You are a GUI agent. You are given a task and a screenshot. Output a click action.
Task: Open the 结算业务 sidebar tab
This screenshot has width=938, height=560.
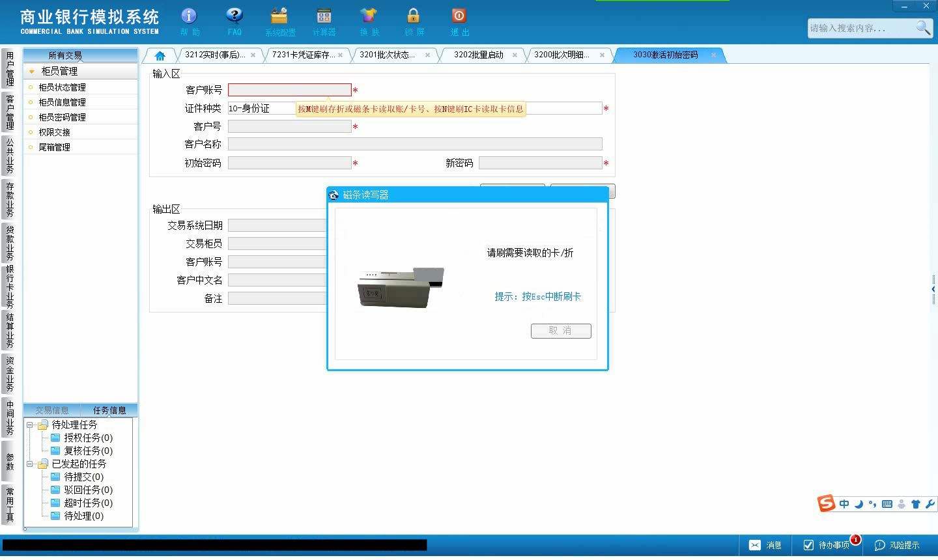[10, 331]
